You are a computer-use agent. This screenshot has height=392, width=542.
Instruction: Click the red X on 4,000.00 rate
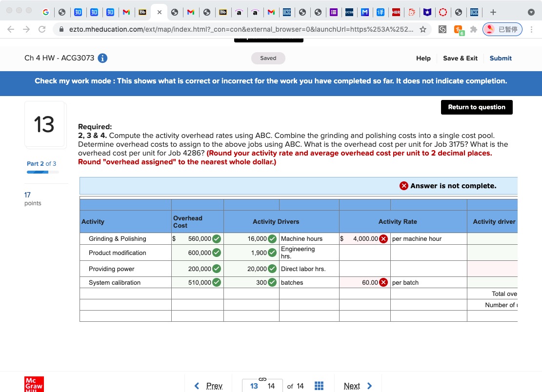click(x=383, y=238)
